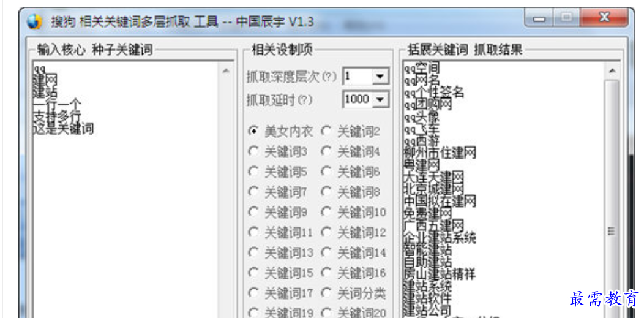644x318 pixels.
Task: Select the 大连天建网 result row
Action: click(x=433, y=177)
